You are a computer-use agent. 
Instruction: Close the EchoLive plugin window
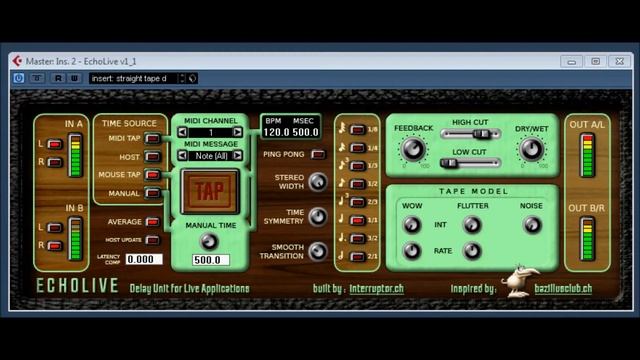[x=620, y=62]
